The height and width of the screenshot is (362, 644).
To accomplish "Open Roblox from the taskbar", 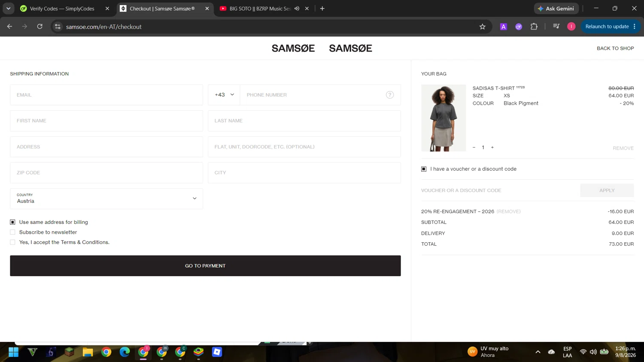I will click(x=217, y=352).
